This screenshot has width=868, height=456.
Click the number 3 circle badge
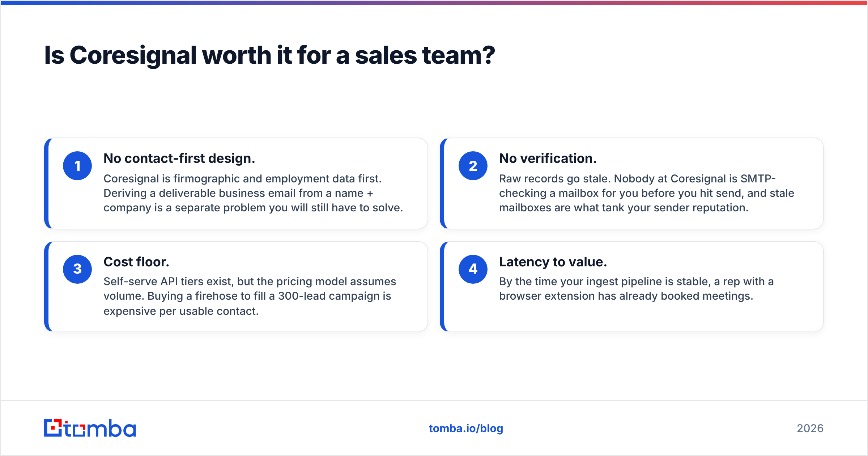click(x=77, y=269)
